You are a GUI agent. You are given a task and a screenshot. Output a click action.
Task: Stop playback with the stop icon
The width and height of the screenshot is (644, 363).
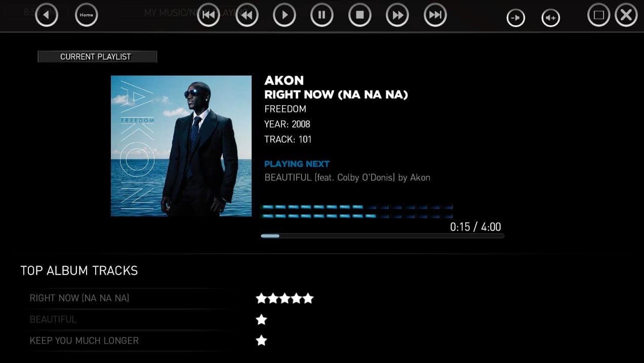[x=360, y=15]
